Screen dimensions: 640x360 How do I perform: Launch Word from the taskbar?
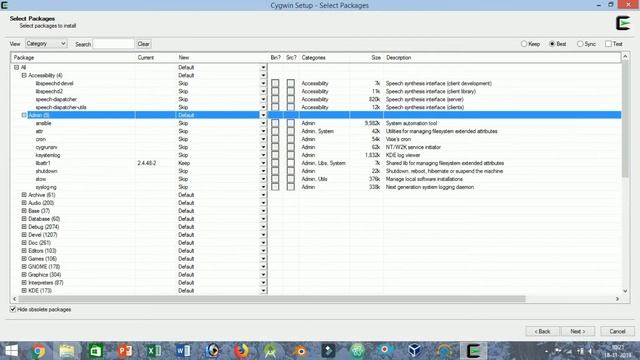(x=183, y=351)
